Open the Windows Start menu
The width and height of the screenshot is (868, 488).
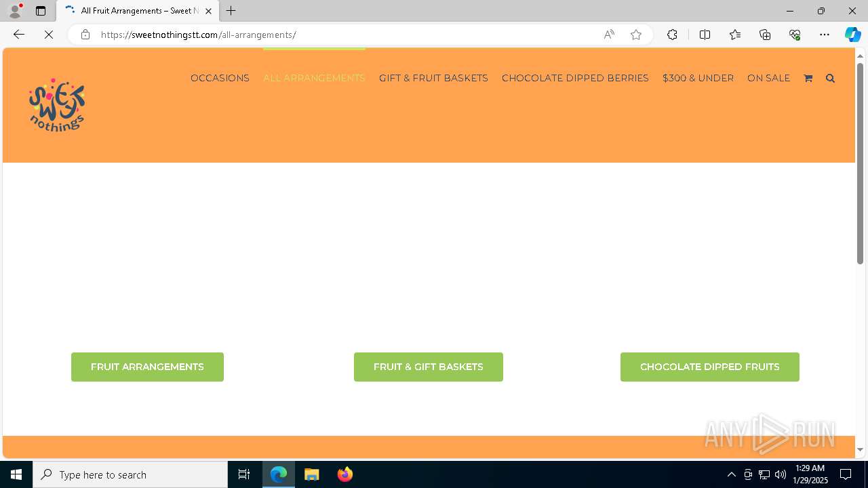point(16,474)
